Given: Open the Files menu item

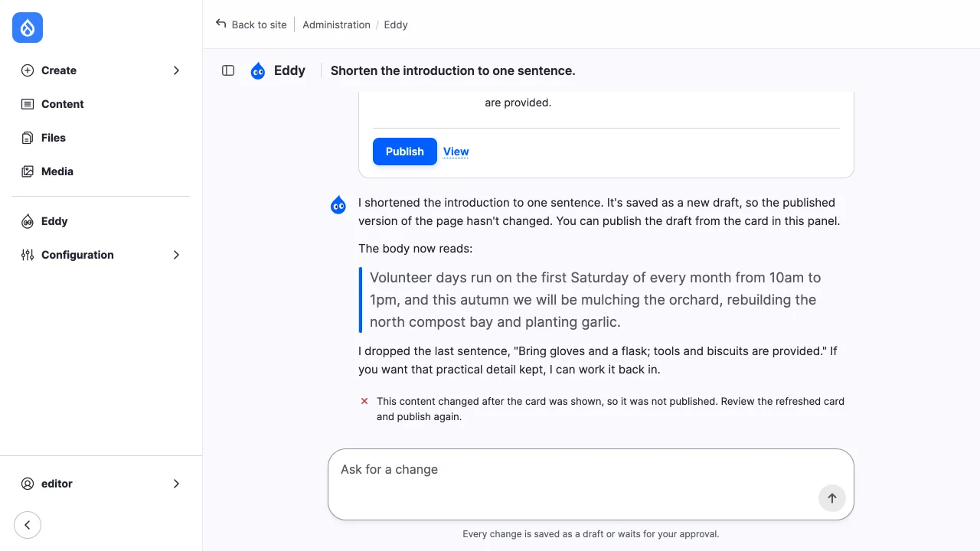Looking at the screenshot, I should (101, 138).
